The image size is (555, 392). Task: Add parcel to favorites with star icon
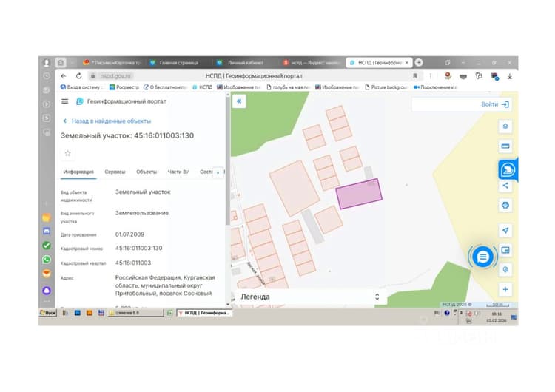pos(67,153)
